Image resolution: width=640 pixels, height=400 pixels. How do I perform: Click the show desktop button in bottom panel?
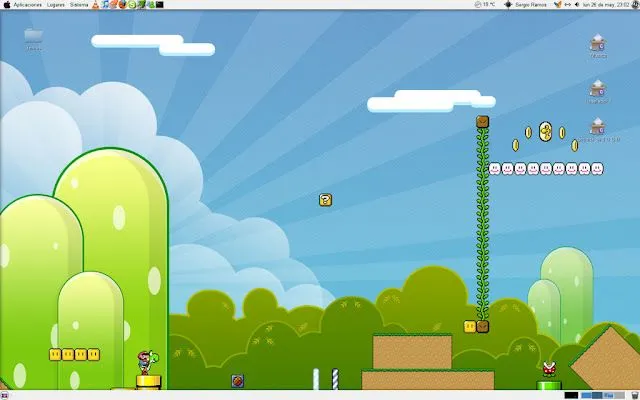pyautogui.click(x=3, y=396)
